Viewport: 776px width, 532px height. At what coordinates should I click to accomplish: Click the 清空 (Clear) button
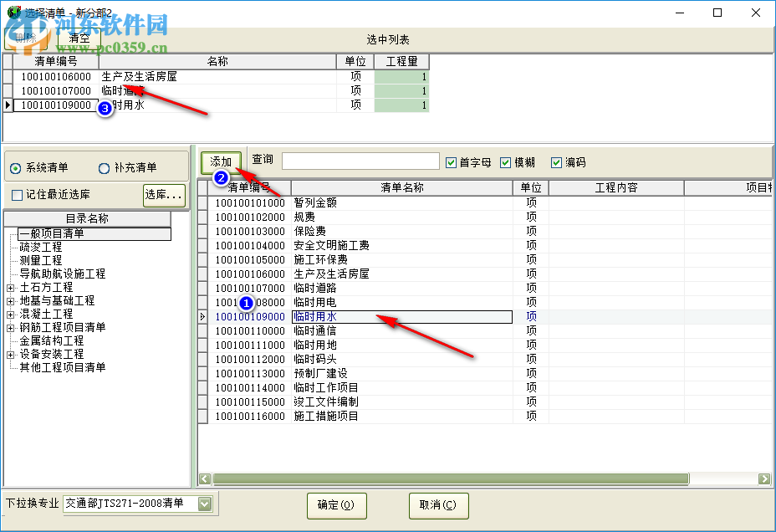coord(79,38)
